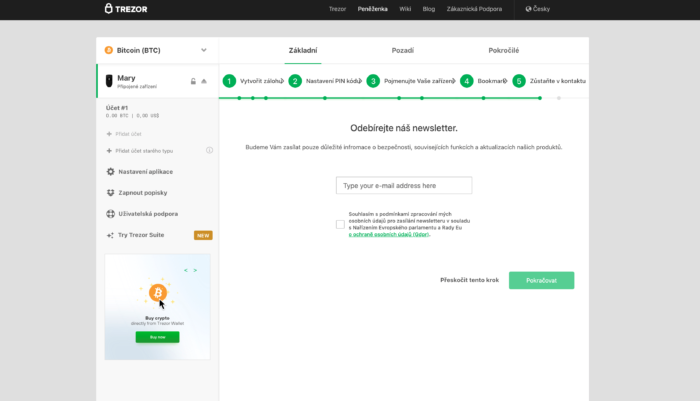Switch to the Pokročilé tab
This screenshot has width=700, height=401.
(502, 50)
